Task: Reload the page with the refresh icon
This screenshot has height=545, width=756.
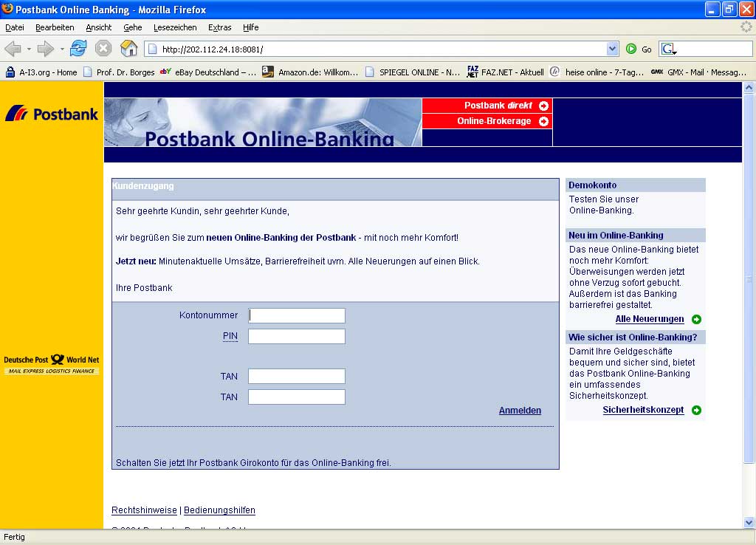Action: pyautogui.click(x=78, y=48)
